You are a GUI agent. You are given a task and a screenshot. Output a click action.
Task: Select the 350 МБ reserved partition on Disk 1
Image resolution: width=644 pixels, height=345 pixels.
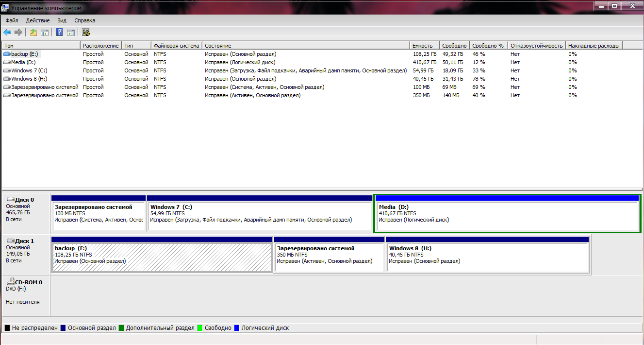[330, 255]
